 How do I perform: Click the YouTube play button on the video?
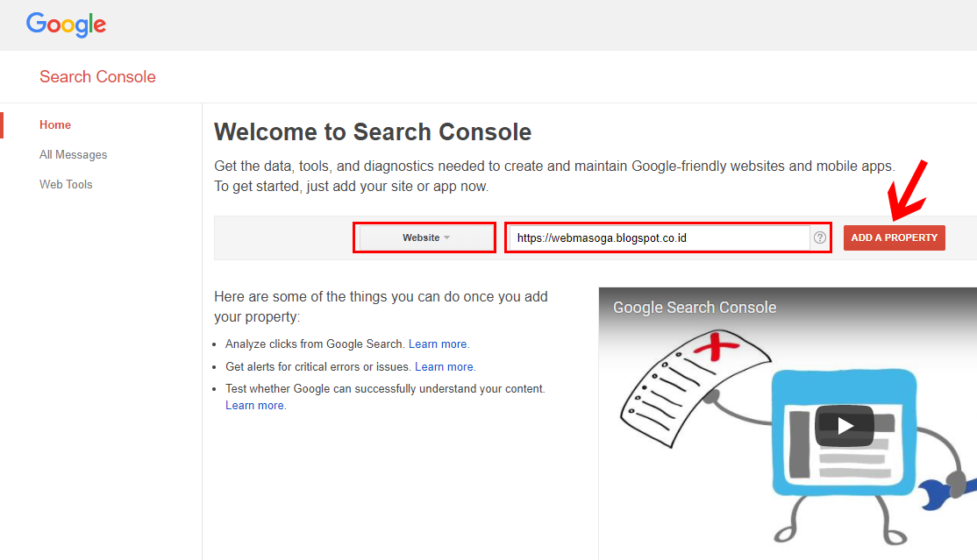(845, 427)
